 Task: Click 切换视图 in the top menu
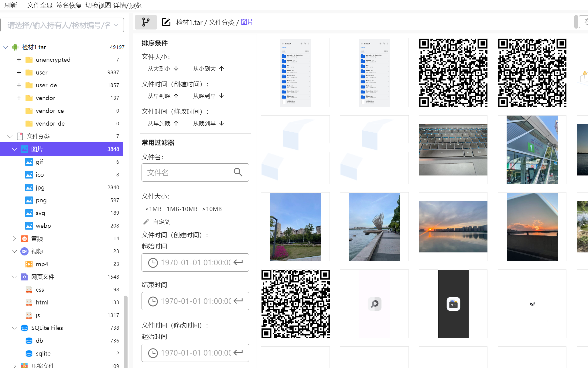[x=98, y=5]
